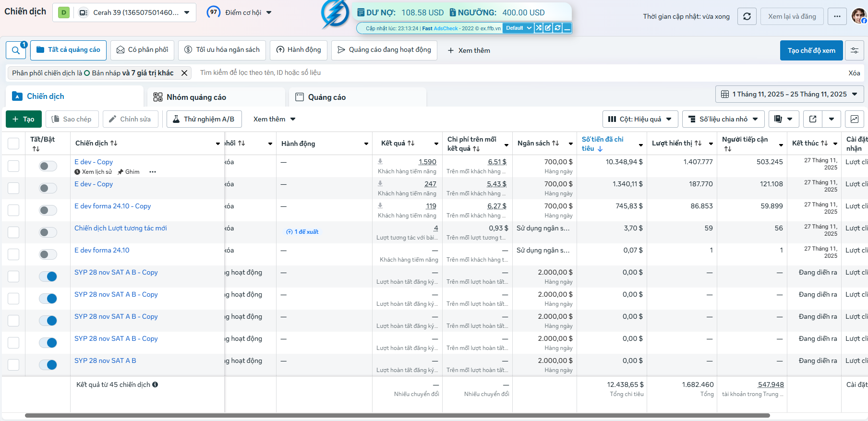Open the profile avatar menu
The height and width of the screenshot is (421, 868).
click(858, 16)
